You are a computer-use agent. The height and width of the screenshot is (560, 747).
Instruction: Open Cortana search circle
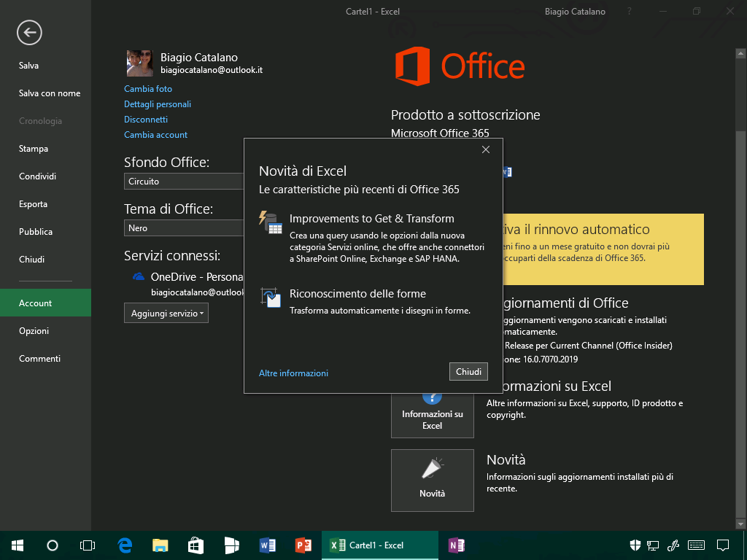pyautogui.click(x=53, y=545)
